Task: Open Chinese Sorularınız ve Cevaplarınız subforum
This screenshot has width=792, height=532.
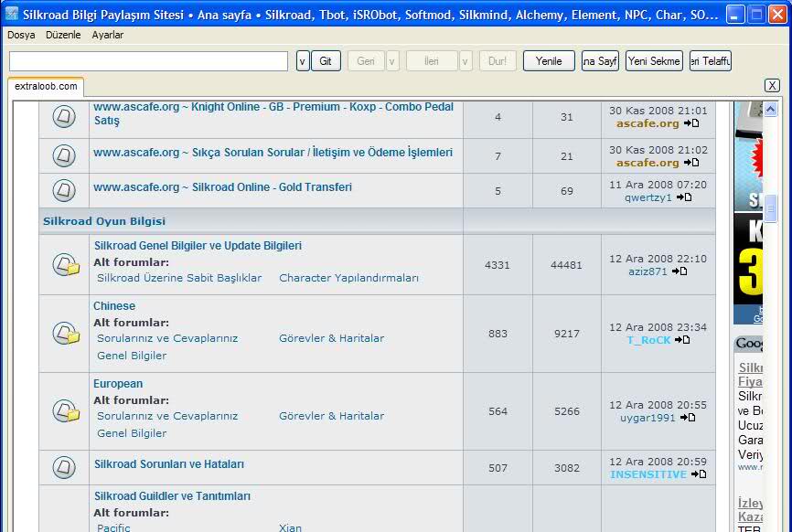Action: (167, 339)
